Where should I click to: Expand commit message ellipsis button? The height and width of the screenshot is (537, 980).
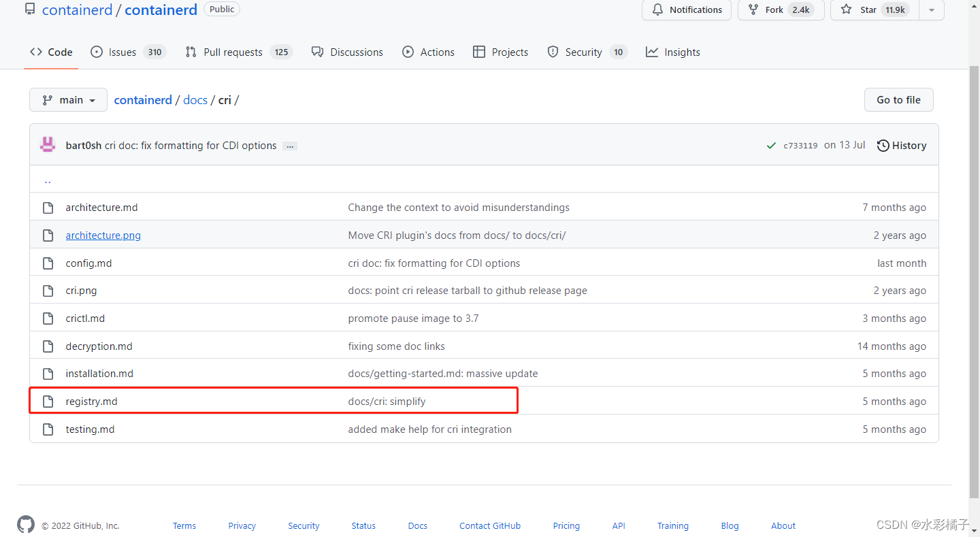point(290,146)
